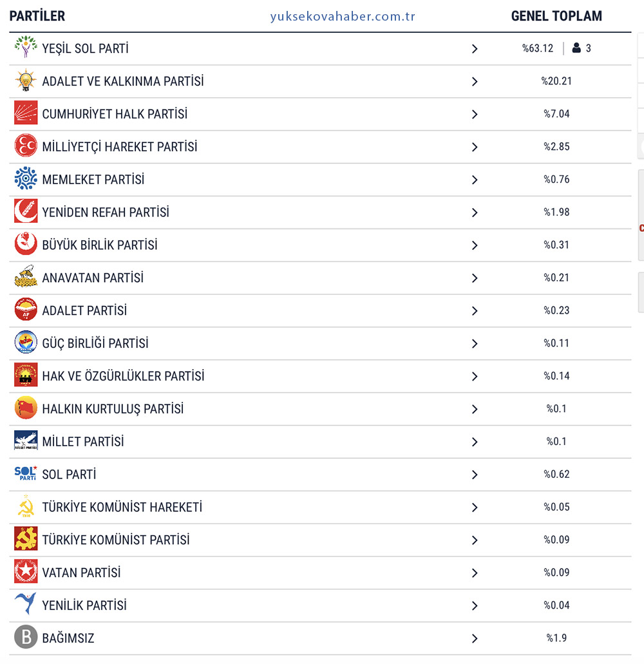Click the MHP three crescents logo
The image size is (644, 664).
click(x=26, y=147)
